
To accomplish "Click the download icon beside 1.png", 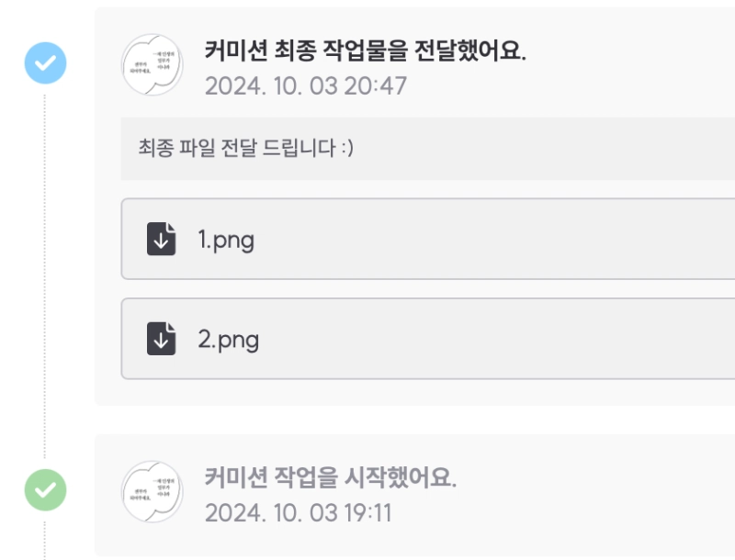I will point(161,240).
